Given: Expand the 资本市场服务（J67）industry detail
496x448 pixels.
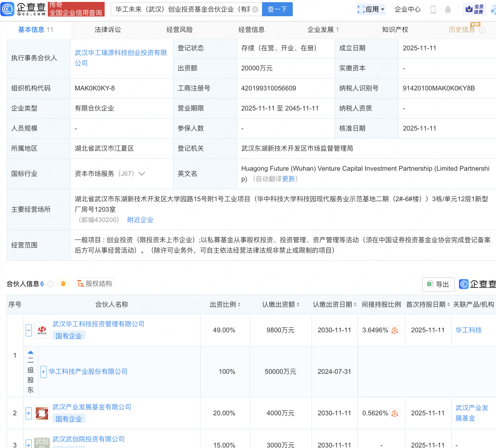Looking at the screenshot, I should coord(142,174).
